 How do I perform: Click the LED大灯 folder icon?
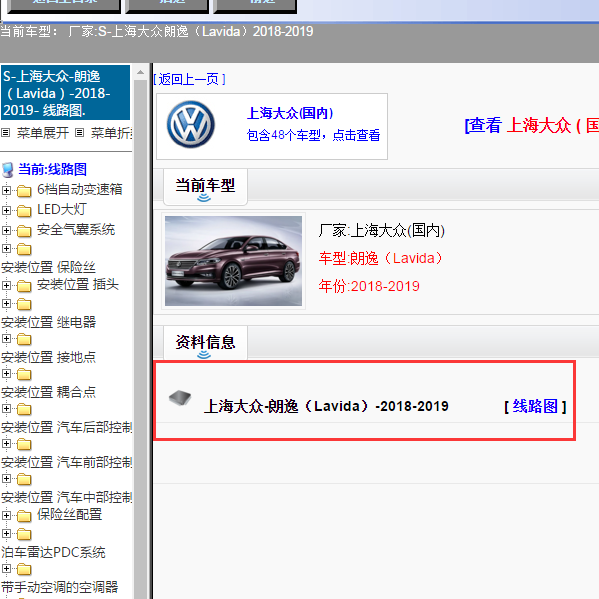(x=24, y=211)
